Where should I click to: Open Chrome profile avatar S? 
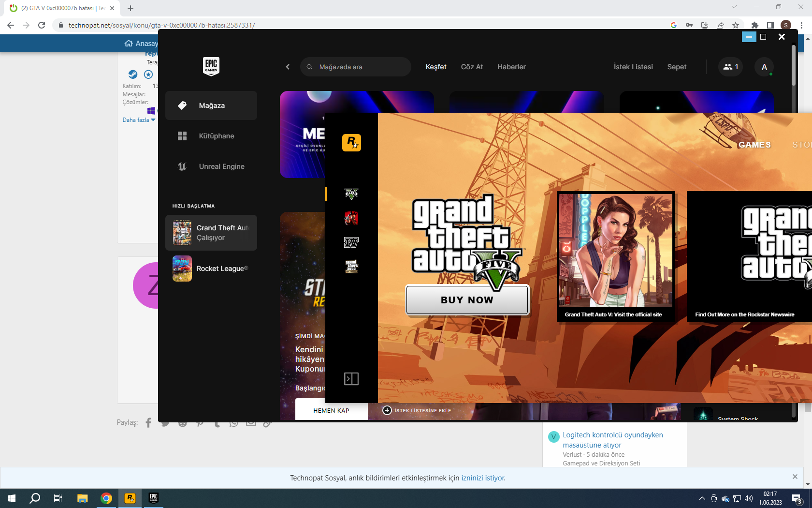786,25
